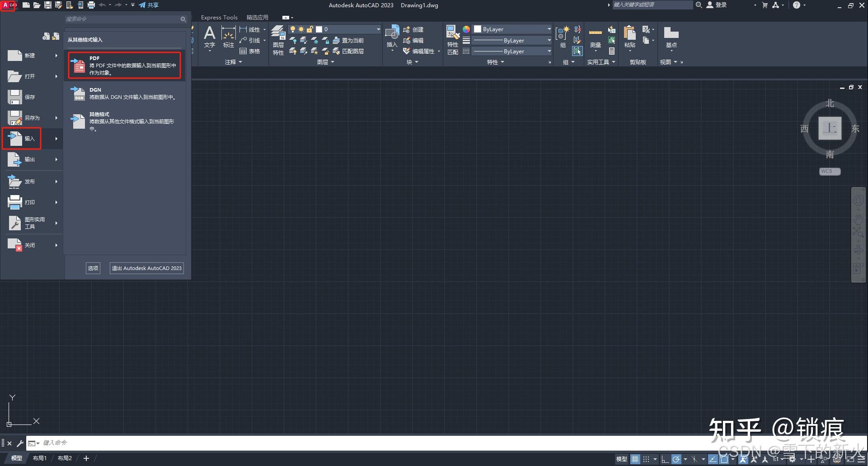868x466 pixels.
Task: Toggle snap mode dots on status bar
Action: 646,459
